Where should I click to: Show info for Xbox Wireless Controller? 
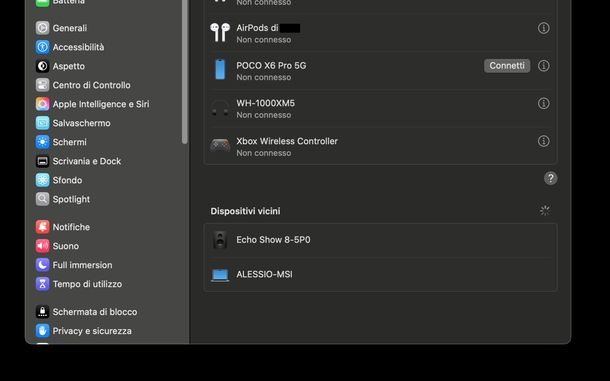[x=543, y=141]
